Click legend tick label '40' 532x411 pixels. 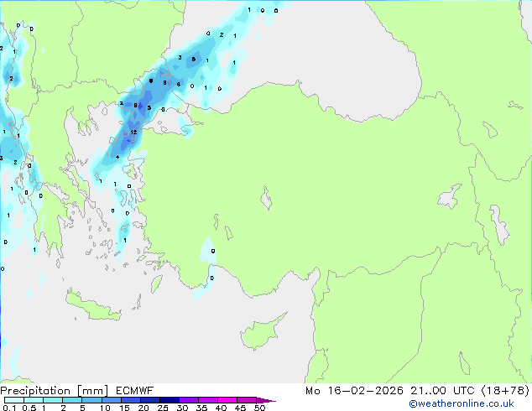click(221, 408)
